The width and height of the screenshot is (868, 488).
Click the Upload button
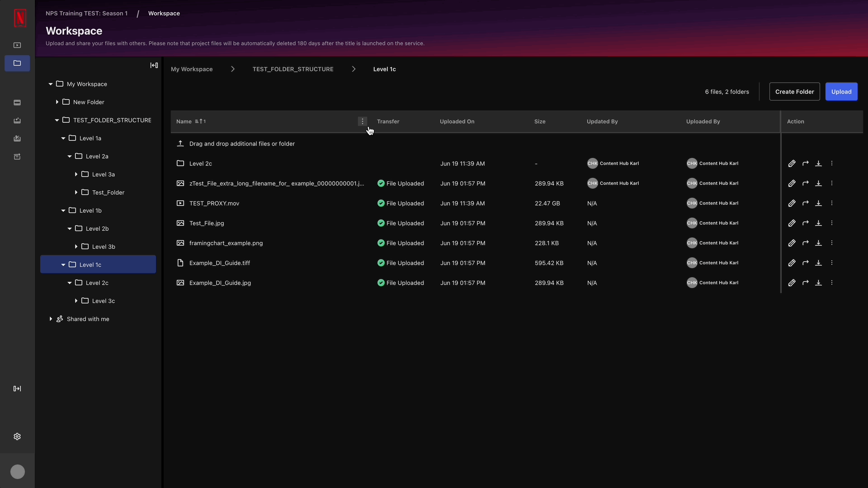pos(841,91)
